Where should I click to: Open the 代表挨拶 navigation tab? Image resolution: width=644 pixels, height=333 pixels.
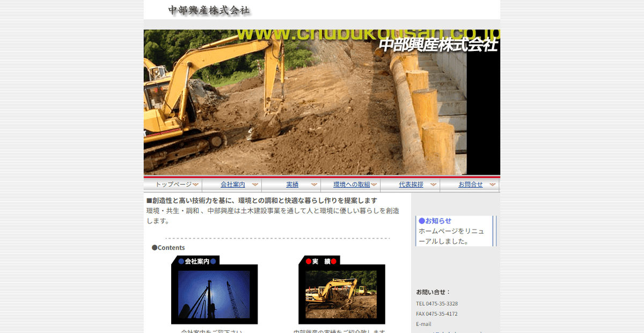tap(410, 184)
